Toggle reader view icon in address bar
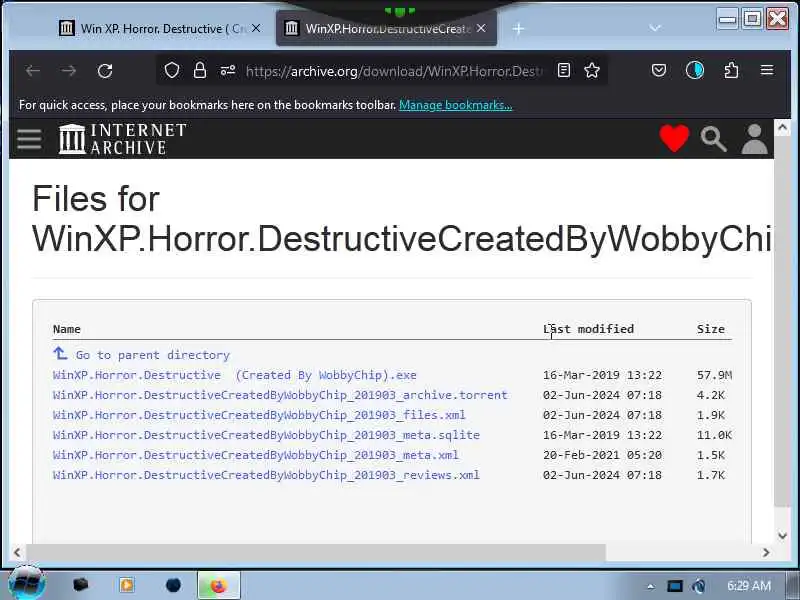This screenshot has width=800, height=600. coord(564,70)
